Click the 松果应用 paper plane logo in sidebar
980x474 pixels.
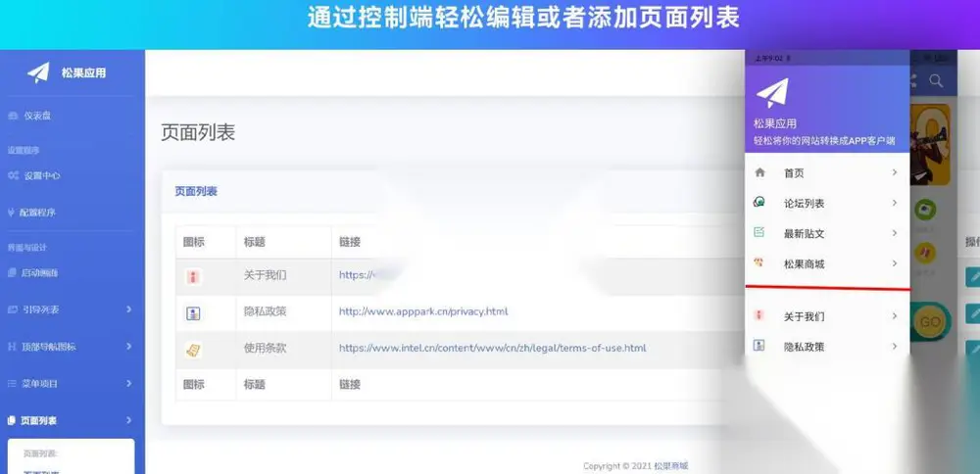[38, 73]
